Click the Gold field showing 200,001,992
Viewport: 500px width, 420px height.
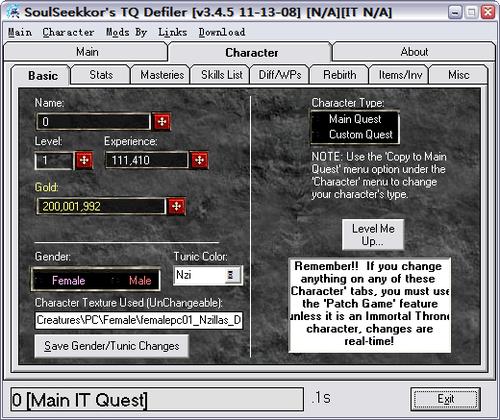tap(101, 206)
